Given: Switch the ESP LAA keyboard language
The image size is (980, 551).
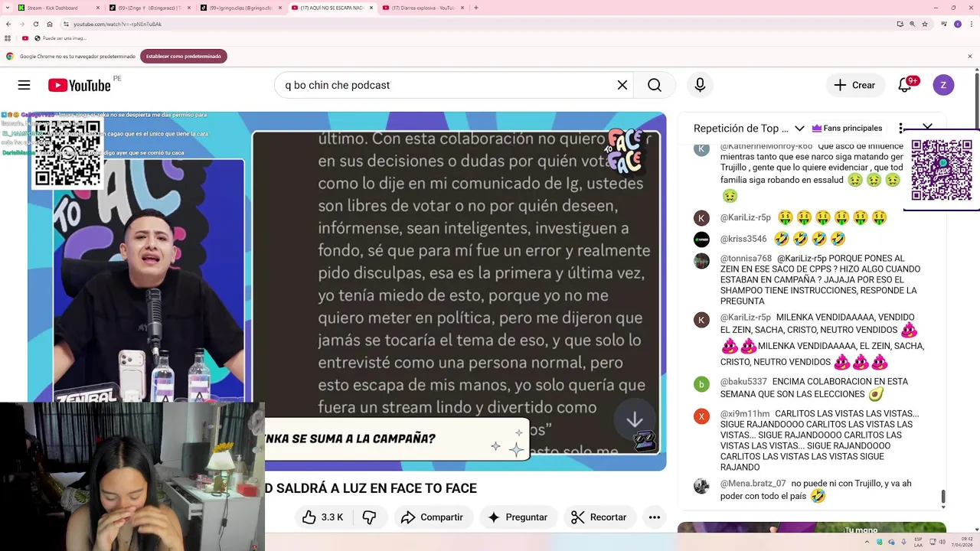Looking at the screenshot, I should coord(918,542).
